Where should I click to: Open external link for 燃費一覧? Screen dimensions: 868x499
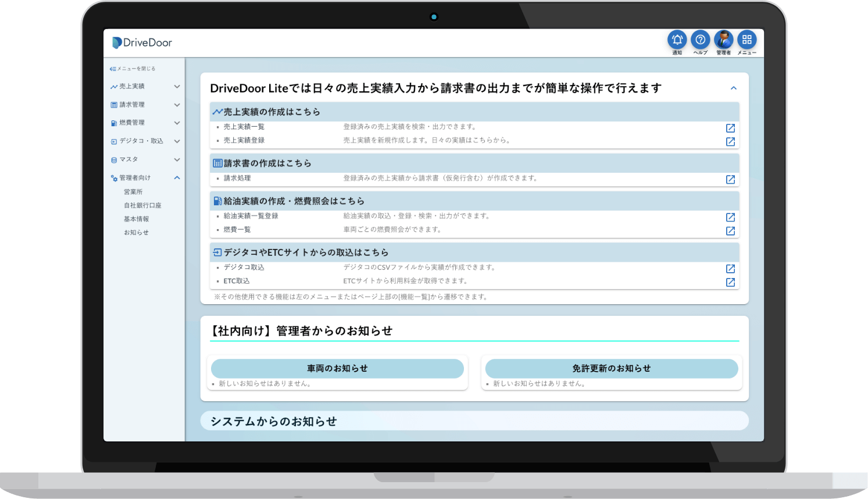coord(730,231)
